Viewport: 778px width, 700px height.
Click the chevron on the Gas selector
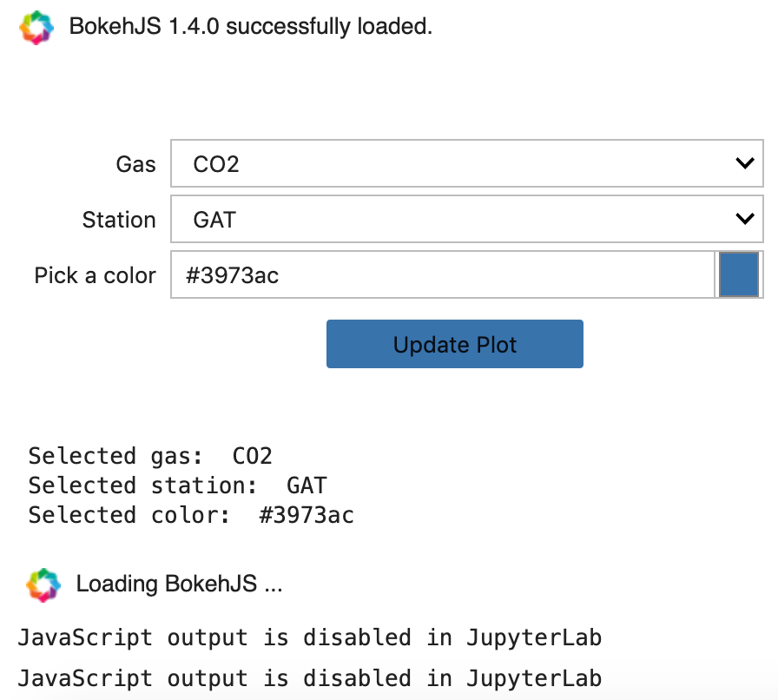(x=744, y=163)
